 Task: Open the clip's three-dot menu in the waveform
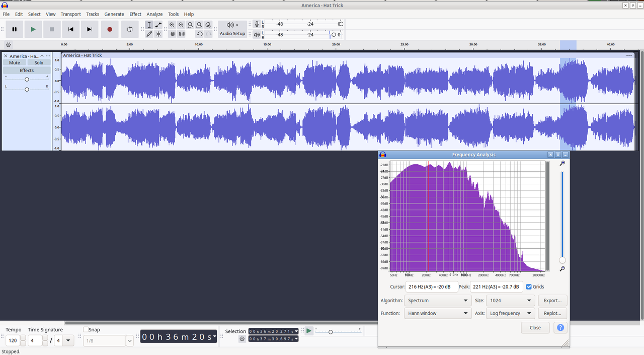(x=629, y=55)
